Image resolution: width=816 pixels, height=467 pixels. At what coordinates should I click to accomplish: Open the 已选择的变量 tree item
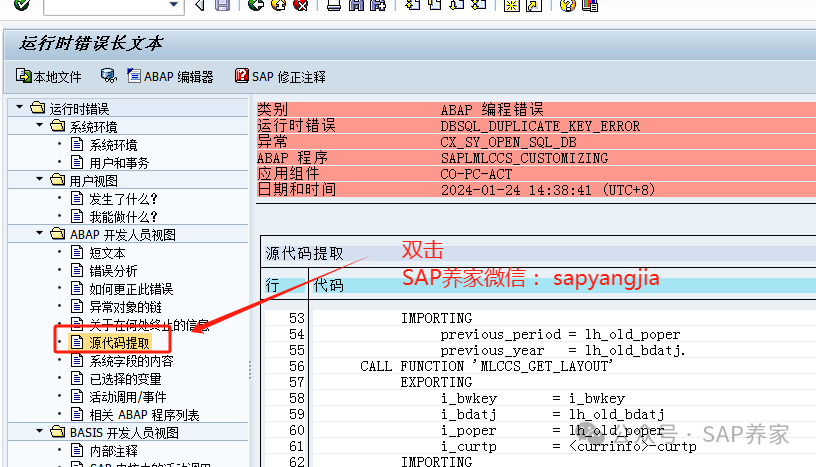pyautogui.click(x=125, y=379)
